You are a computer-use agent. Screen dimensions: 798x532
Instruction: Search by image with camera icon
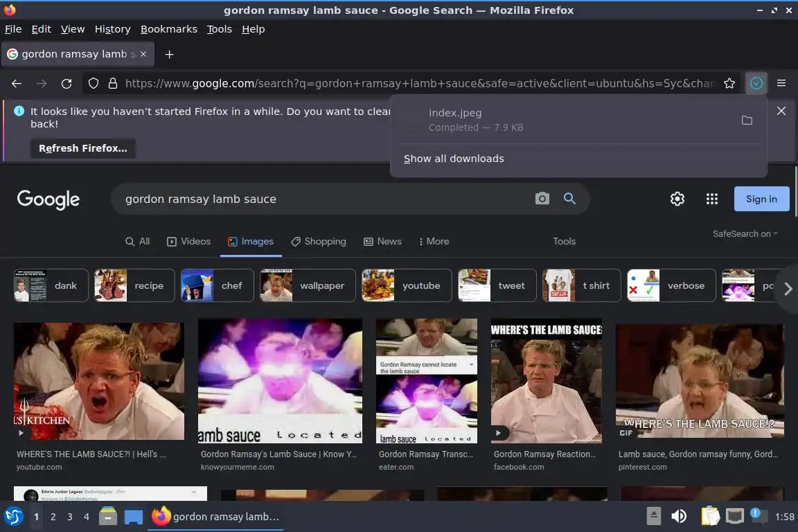coord(542,199)
